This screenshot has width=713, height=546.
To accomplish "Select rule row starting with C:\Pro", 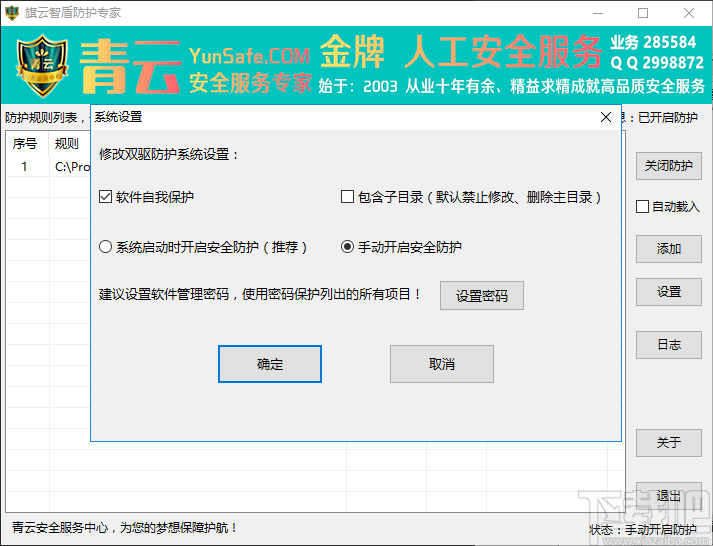I will tap(48, 167).
